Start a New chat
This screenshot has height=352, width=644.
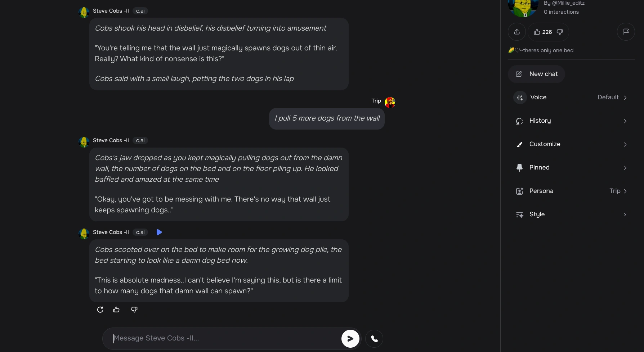(x=536, y=74)
